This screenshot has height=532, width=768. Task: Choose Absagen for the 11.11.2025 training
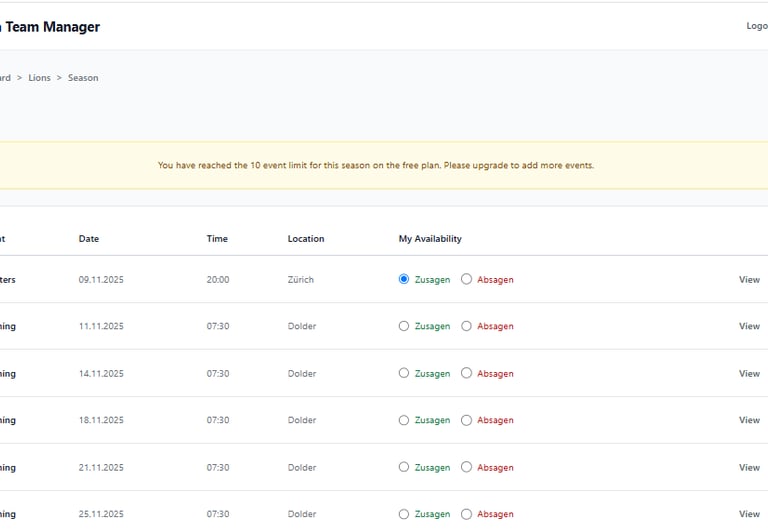[x=466, y=326]
